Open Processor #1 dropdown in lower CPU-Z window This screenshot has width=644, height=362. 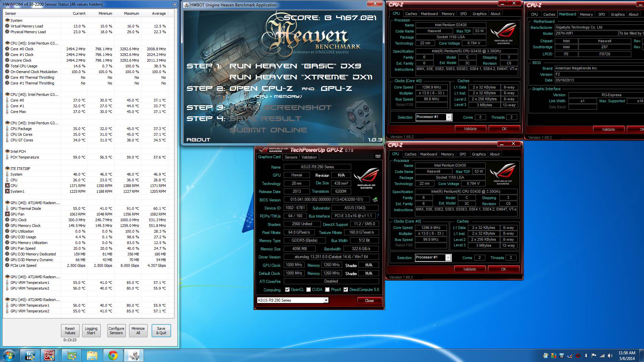(448, 257)
